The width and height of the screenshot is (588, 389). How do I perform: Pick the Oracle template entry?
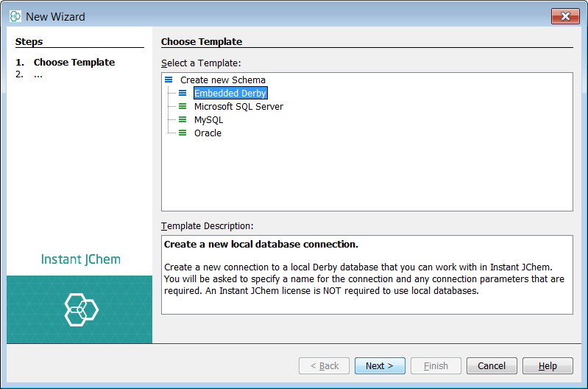tap(208, 133)
